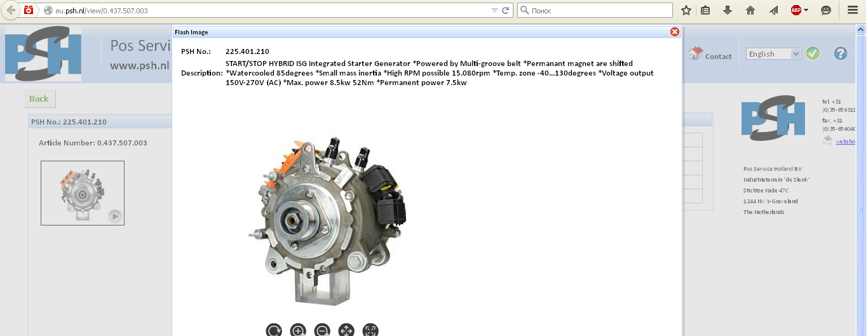Image resolution: width=868 pixels, height=336 pixels.
Task: Open the help question mark icon
Action: pyautogui.click(x=841, y=54)
